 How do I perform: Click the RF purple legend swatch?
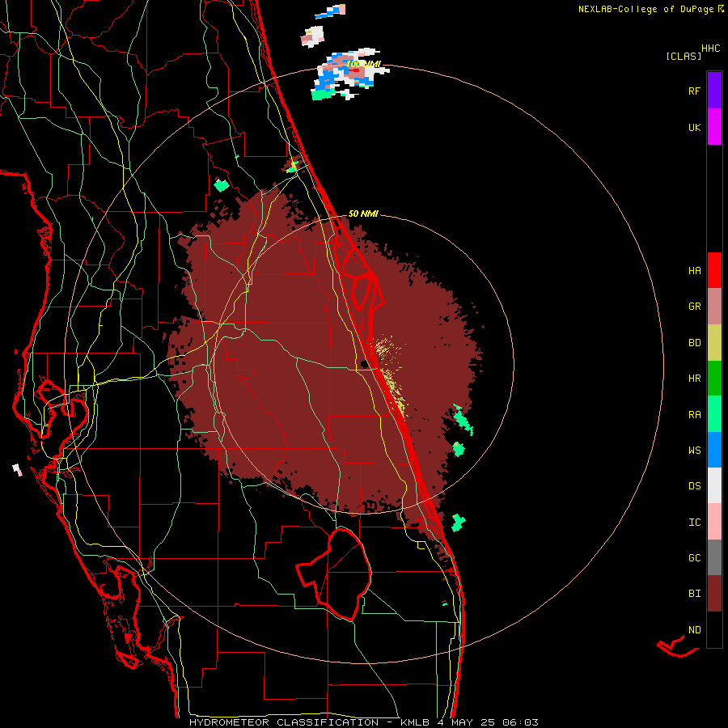click(x=714, y=91)
